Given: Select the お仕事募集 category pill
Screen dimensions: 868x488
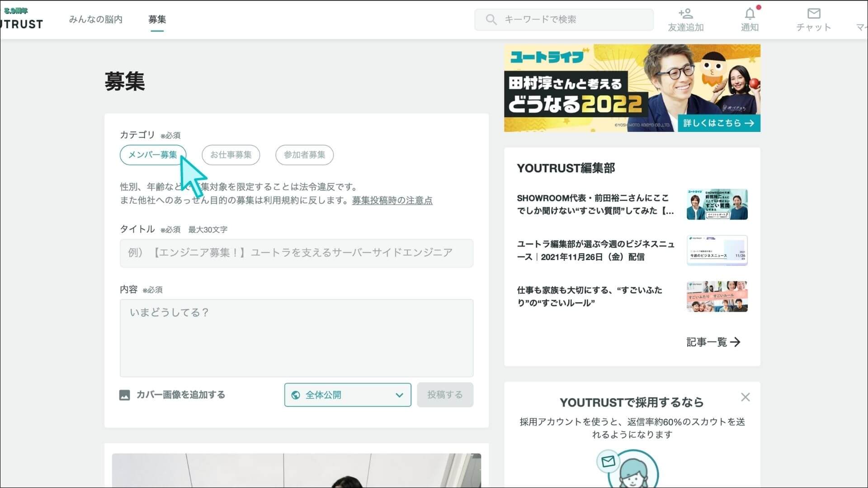Looking at the screenshot, I should coord(231,155).
